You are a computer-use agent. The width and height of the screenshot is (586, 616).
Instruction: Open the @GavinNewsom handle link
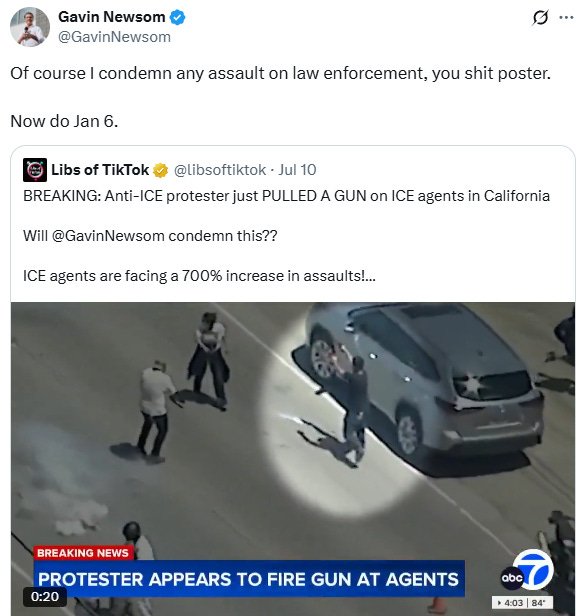114,37
